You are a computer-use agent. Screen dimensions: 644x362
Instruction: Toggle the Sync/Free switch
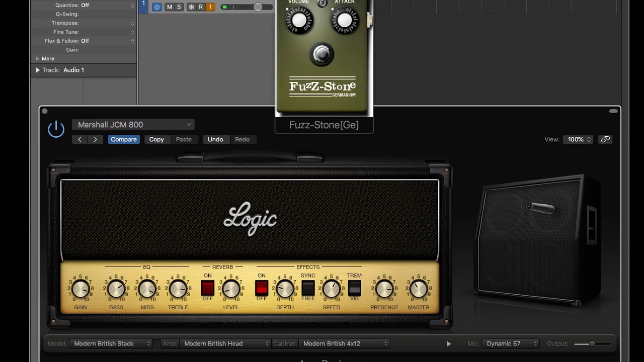click(x=308, y=288)
